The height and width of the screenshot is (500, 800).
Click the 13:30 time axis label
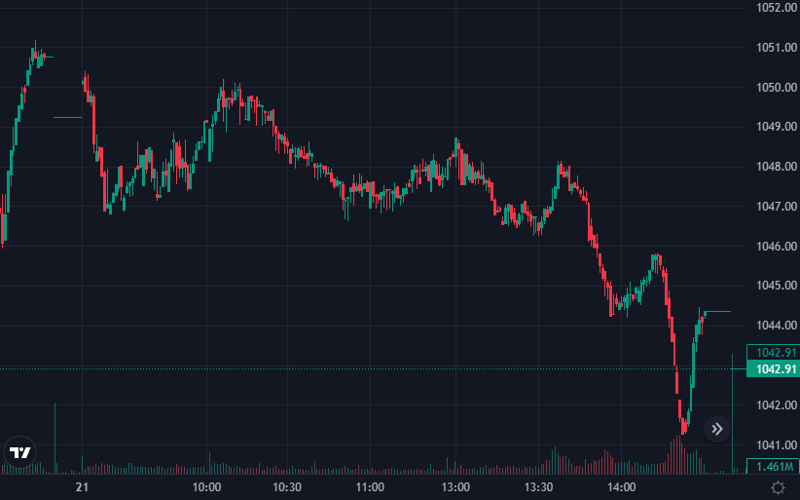[539, 487]
